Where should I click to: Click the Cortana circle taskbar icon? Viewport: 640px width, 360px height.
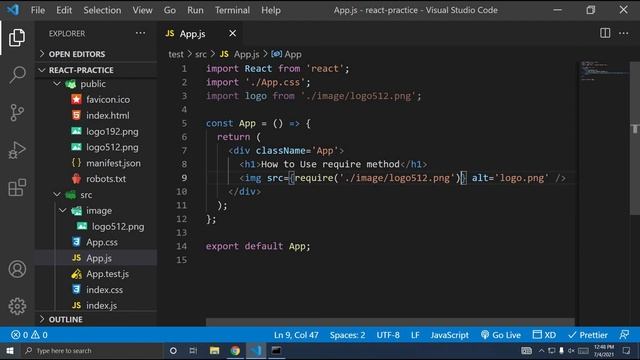pyautogui.click(x=173, y=351)
